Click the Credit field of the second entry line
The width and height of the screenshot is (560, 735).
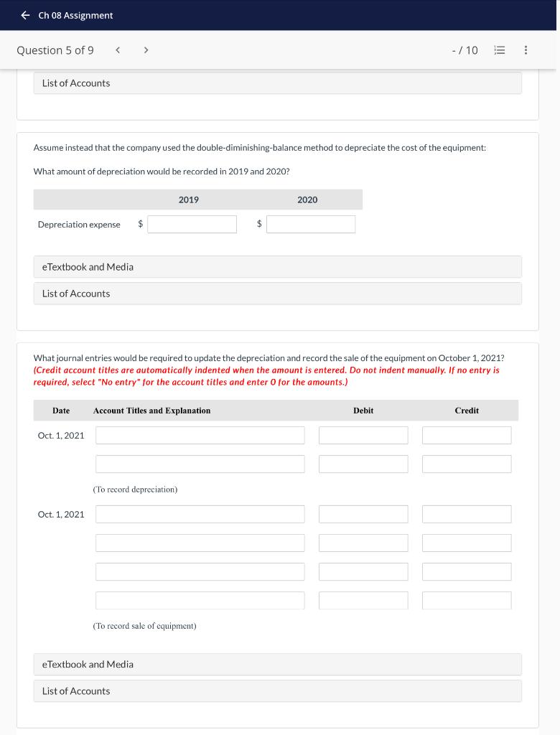point(467,464)
